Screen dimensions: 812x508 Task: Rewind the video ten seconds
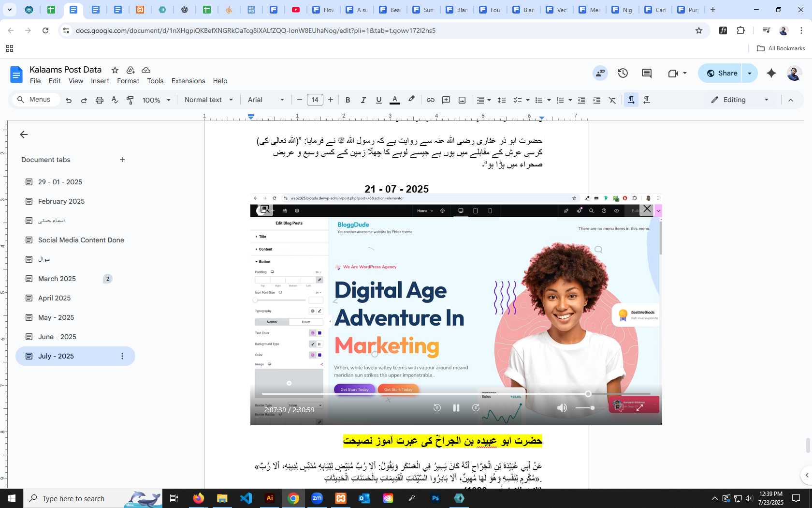[x=437, y=408]
